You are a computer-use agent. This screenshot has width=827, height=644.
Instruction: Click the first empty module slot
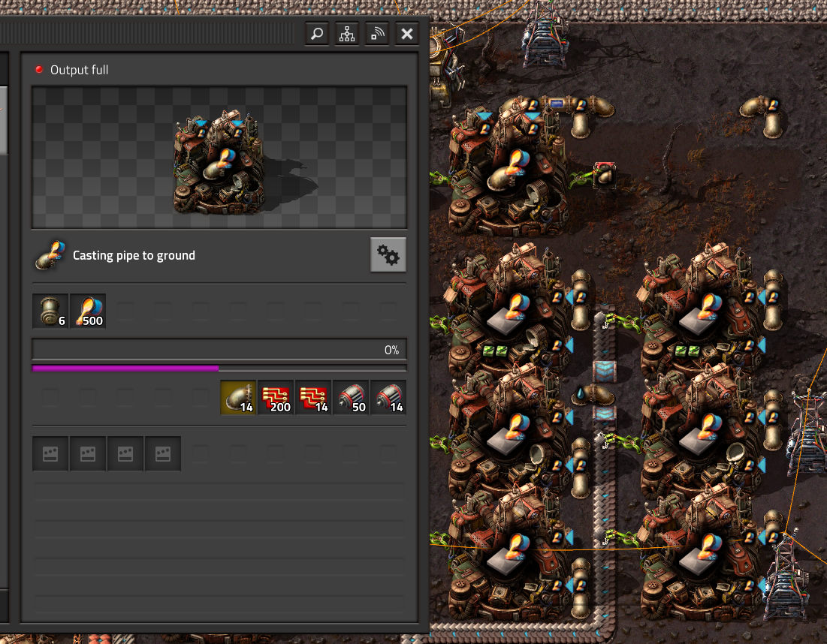point(50,453)
